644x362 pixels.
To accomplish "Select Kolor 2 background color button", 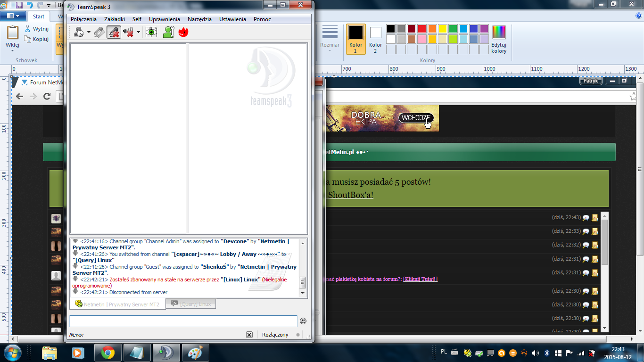I will [376, 39].
